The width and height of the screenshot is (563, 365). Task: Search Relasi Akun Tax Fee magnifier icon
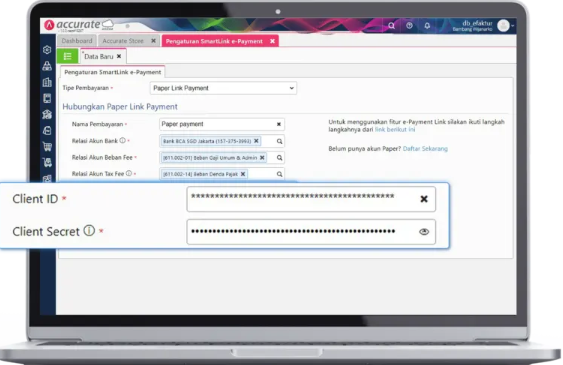[279, 174]
